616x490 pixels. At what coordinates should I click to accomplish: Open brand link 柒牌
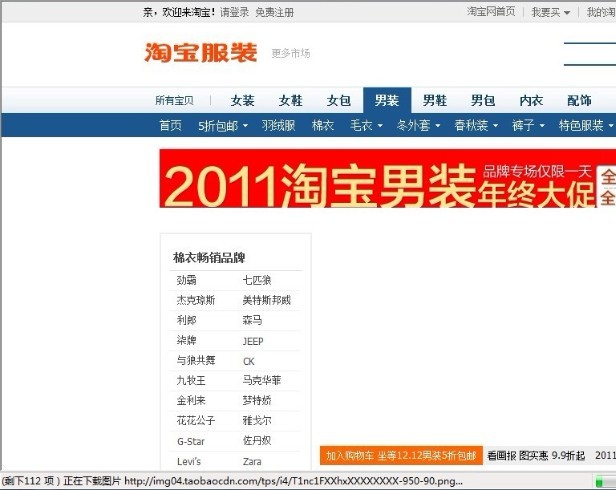coord(186,340)
